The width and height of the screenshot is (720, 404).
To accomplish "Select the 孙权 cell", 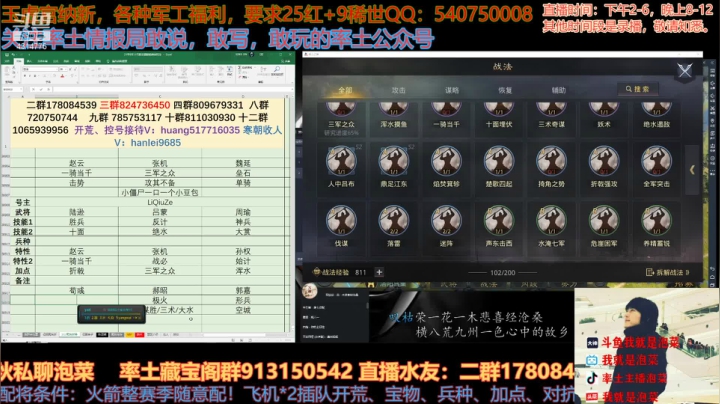I will coord(243,251).
